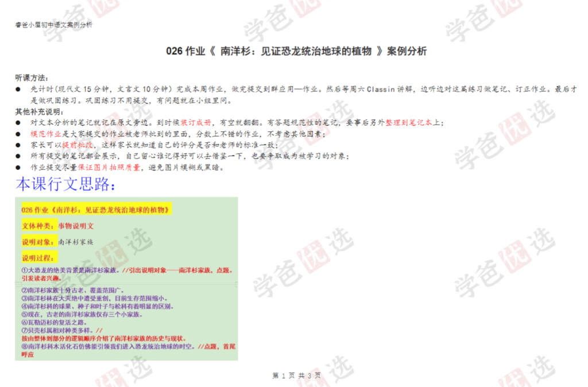Click the line ④南洋杉科的球果、种子和叶子
Screen dimensions: 588x387
click(x=98, y=307)
